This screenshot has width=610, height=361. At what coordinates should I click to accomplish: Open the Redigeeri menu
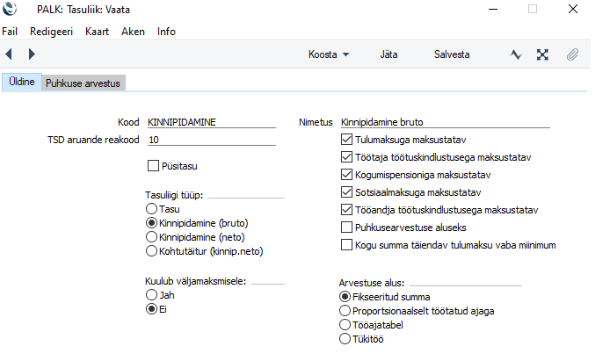tap(51, 32)
